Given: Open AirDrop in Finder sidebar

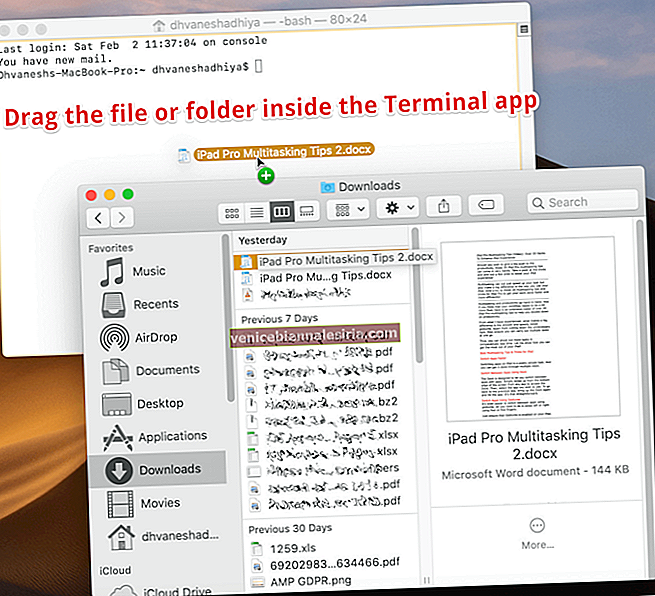Looking at the screenshot, I should pos(139,337).
